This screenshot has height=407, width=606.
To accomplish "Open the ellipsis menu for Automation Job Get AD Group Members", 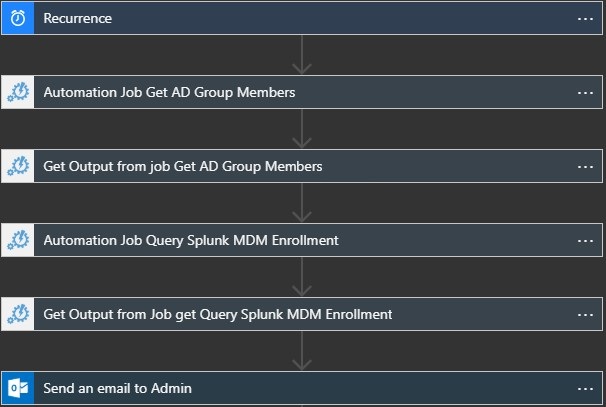I will pos(585,92).
